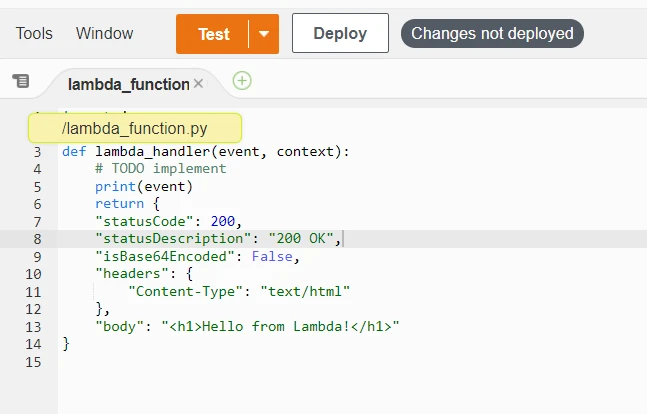This screenshot has width=647, height=414.
Task: Switch to the lambda_function tab
Action: click(x=128, y=84)
